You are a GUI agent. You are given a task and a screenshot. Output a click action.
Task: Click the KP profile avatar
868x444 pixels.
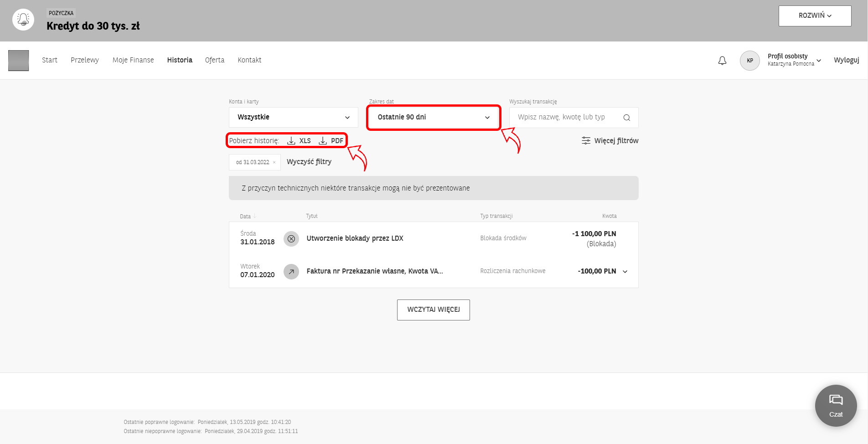[x=749, y=61]
